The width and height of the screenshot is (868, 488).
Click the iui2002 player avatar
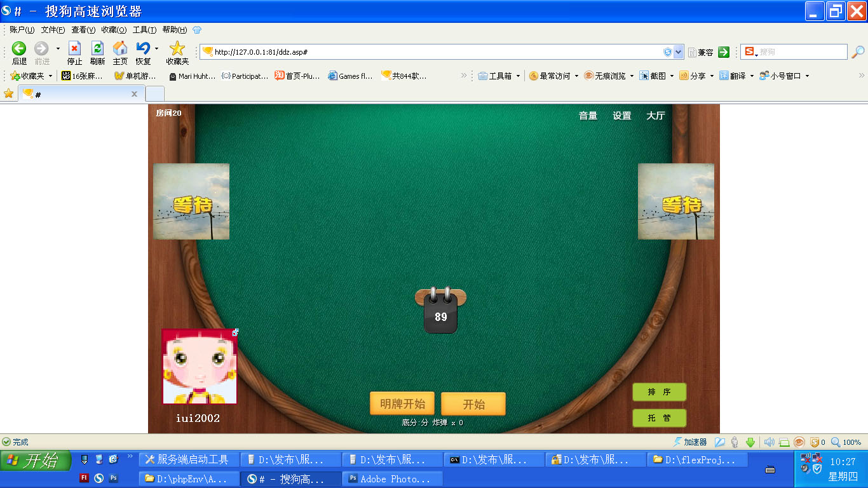pos(200,367)
